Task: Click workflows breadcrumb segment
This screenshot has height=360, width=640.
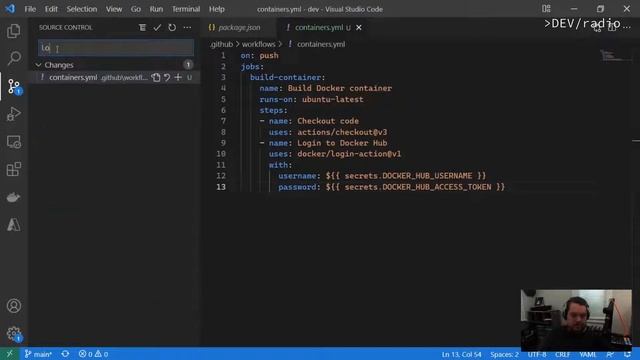Action: click(x=258, y=44)
